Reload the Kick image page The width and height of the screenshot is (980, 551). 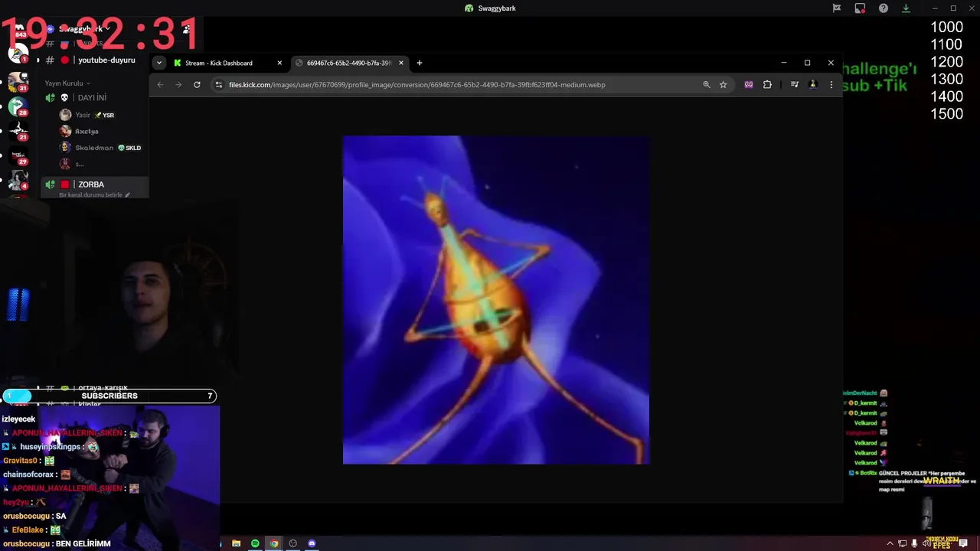point(197,85)
